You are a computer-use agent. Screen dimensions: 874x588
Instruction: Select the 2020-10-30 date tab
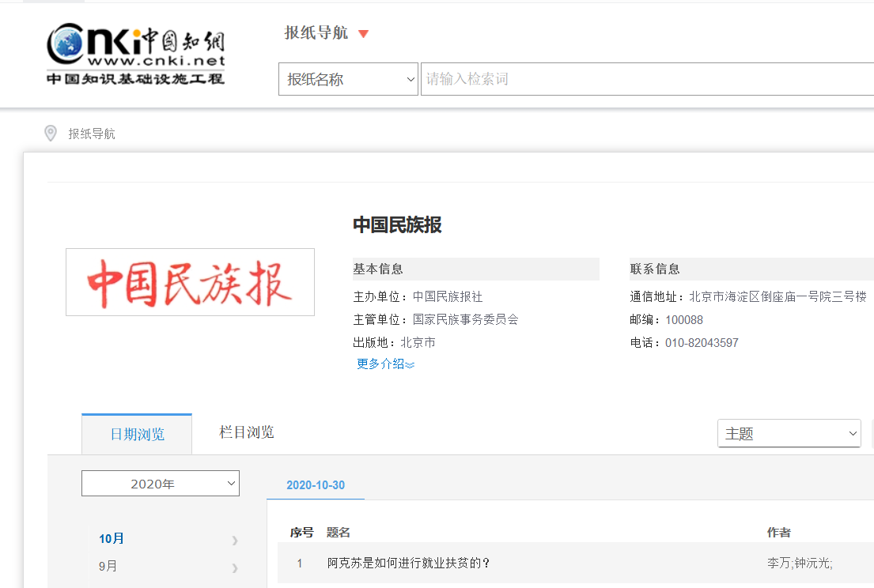pyautogui.click(x=316, y=485)
